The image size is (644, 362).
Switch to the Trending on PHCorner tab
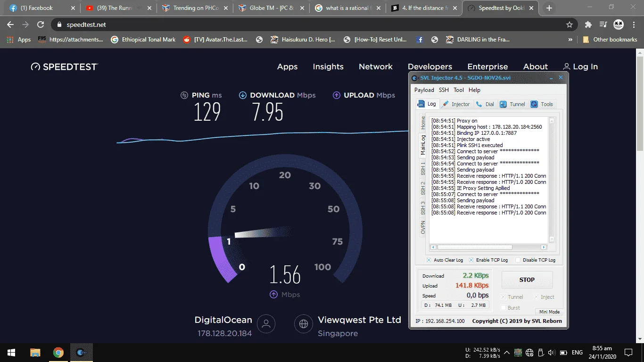[195, 8]
